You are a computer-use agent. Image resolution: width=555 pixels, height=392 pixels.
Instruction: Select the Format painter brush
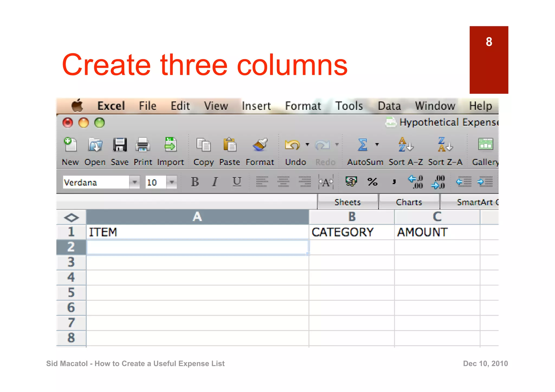tap(260, 145)
